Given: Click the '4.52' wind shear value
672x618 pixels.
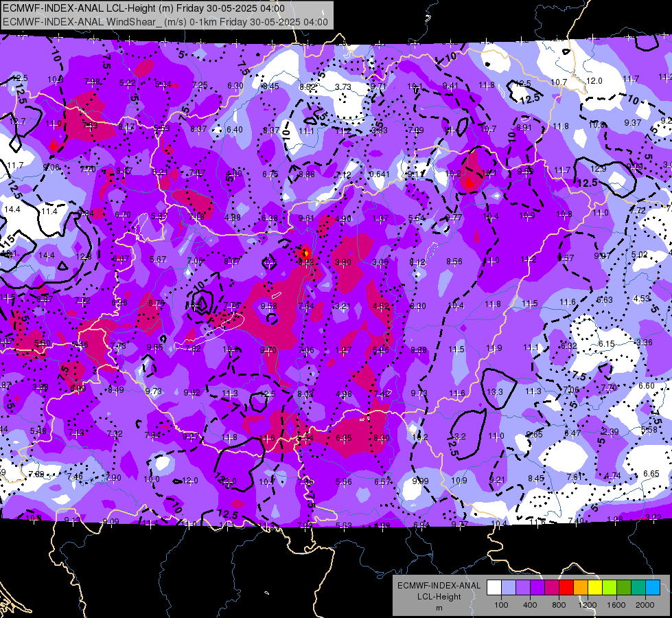Looking at the screenshot, I should (x=381, y=306).
